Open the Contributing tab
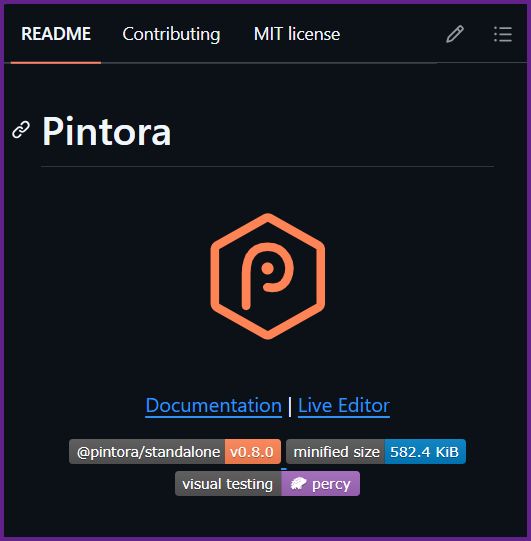 pyautogui.click(x=171, y=34)
